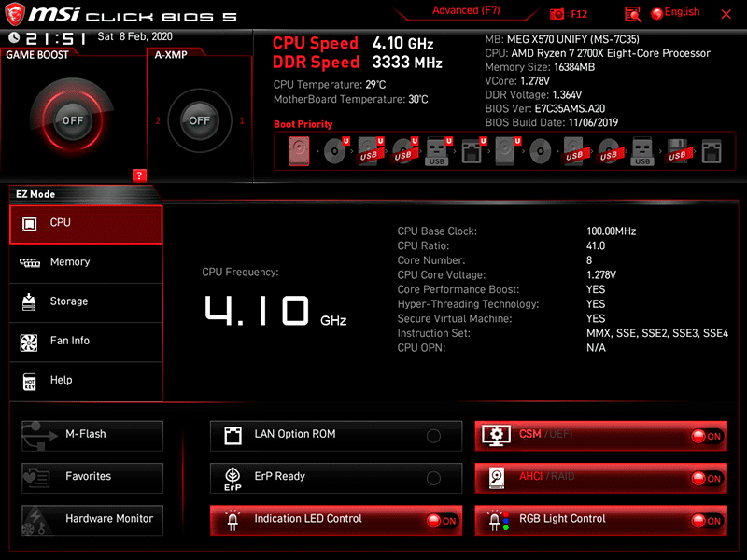Select the USB key boot icon without U badge
This screenshot has width=747, height=560.
[x=642, y=151]
